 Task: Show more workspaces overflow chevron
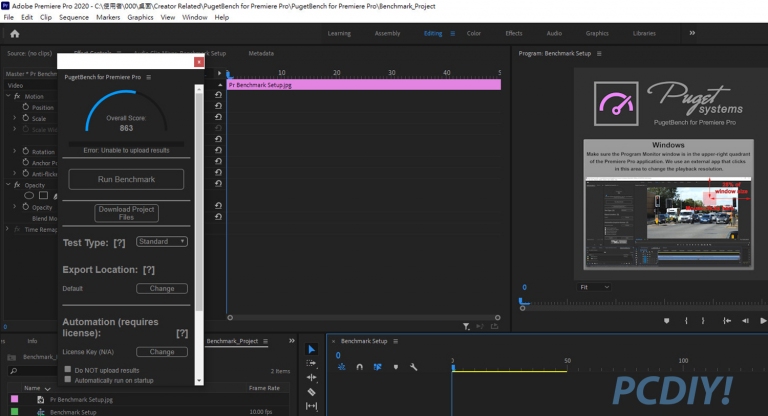[692, 33]
